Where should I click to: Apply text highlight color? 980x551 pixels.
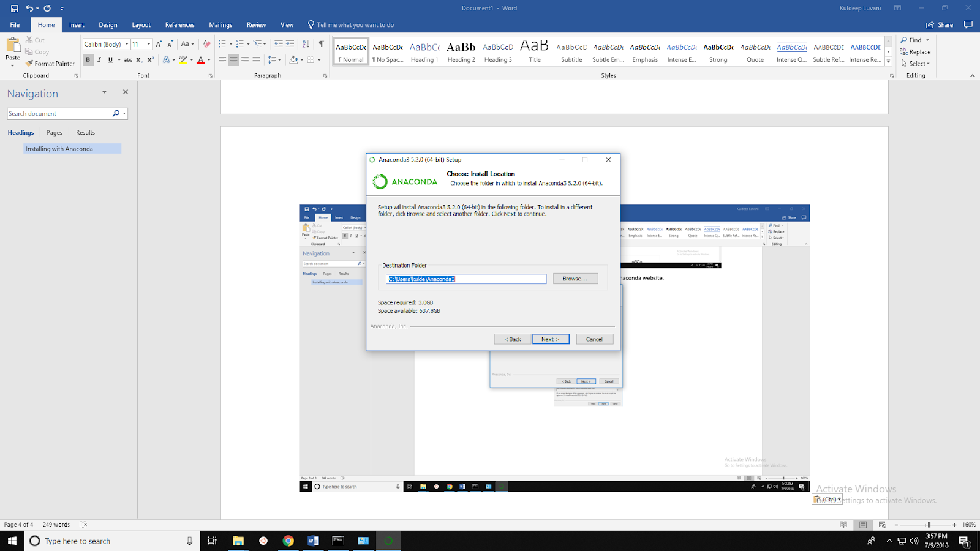[183, 59]
